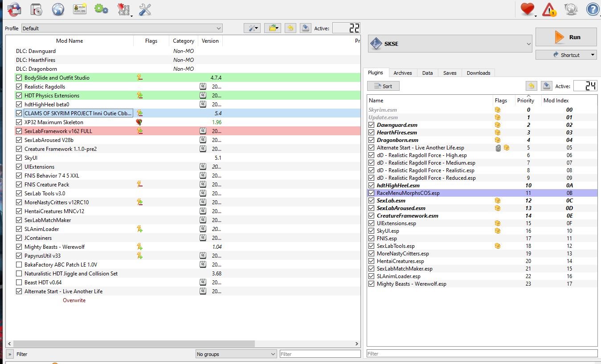This screenshot has height=364, width=601.
Task: Open the Saves tab
Action: pyautogui.click(x=450, y=73)
